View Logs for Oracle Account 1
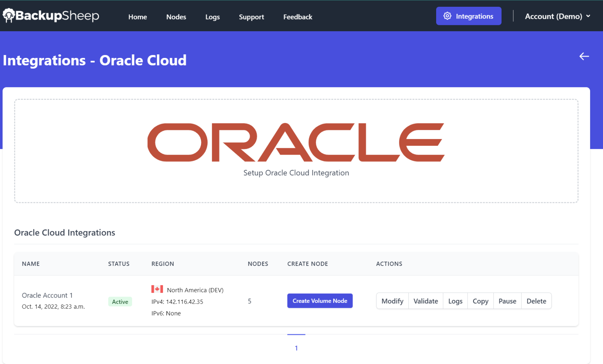 click(x=455, y=301)
